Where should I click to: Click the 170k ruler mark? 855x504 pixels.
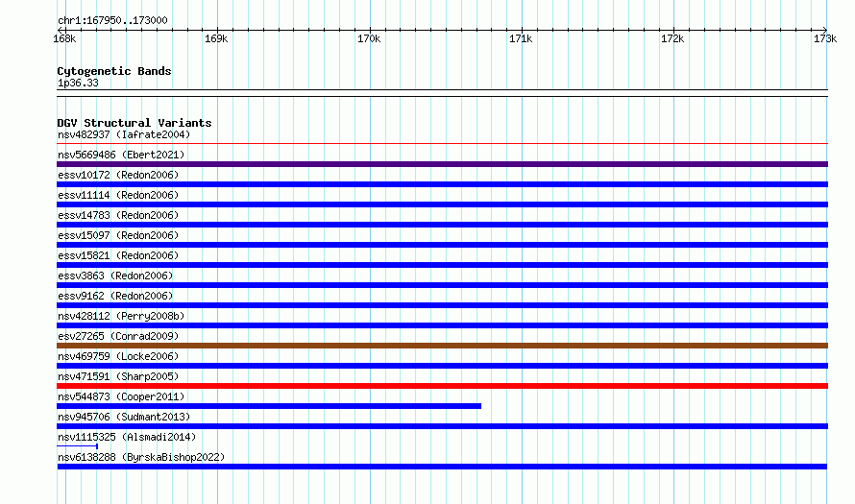point(369,38)
